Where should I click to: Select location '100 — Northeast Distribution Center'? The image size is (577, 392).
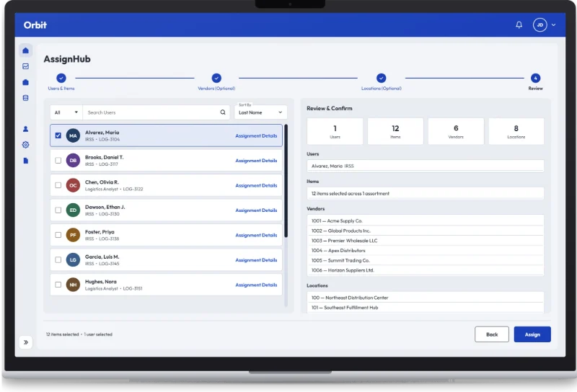pyautogui.click(x=426, y=298)
